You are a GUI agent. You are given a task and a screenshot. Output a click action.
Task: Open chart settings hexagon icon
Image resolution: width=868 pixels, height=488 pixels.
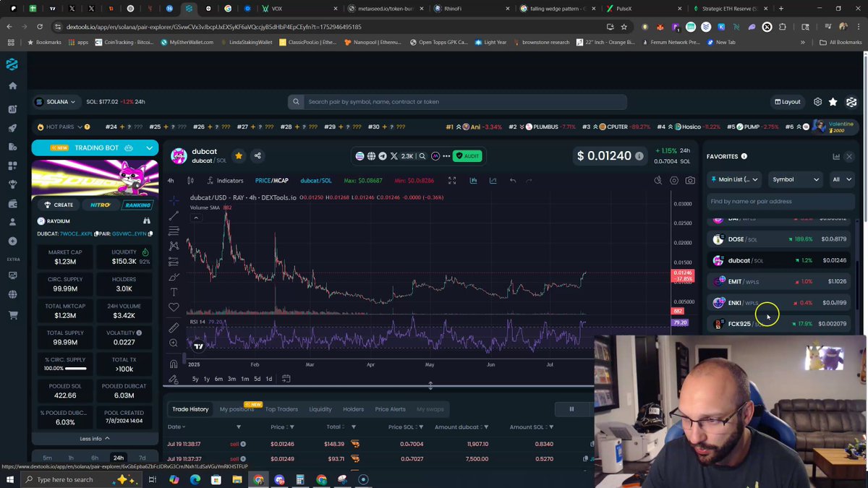click(674, 180)
